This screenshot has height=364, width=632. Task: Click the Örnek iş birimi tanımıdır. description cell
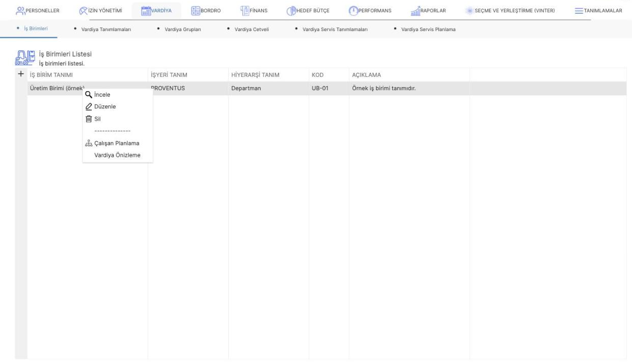409,89
